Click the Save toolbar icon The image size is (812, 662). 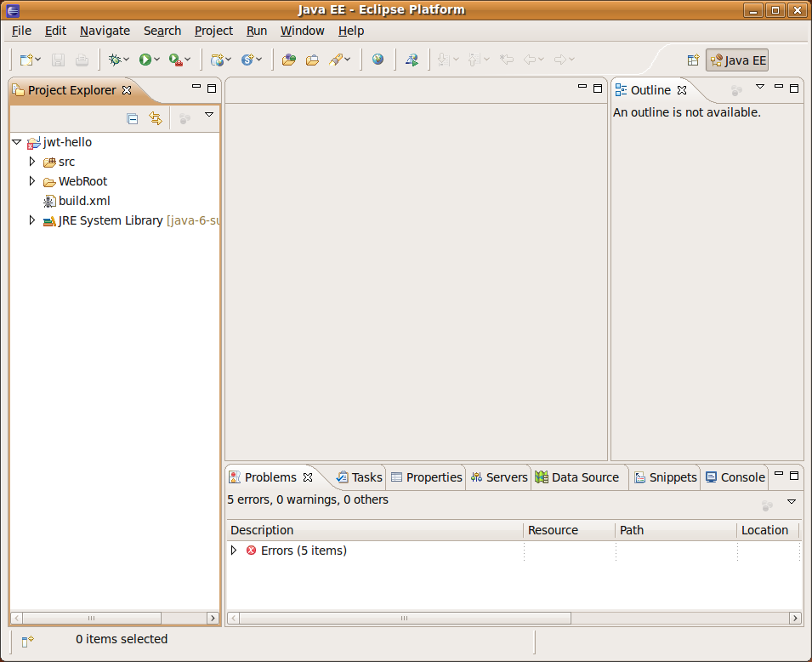point(58,60)
